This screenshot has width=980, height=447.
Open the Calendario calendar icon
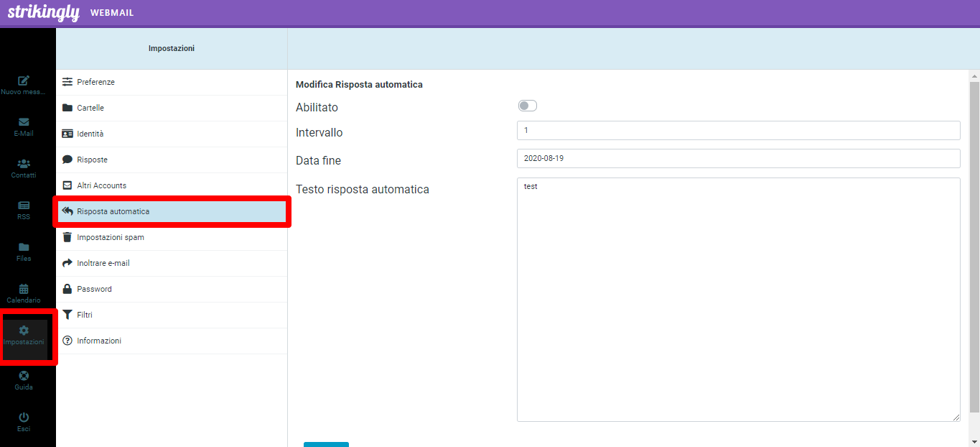coord(24,289)
